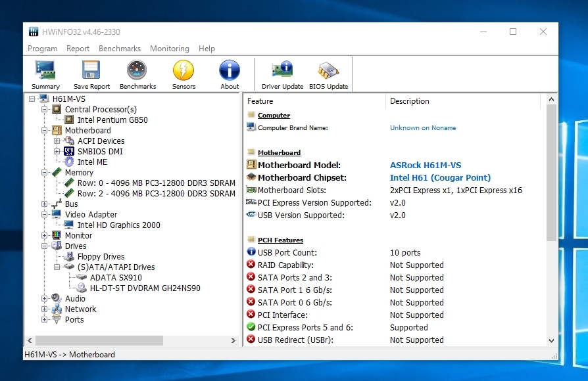The height and width of the screenshot is (381, 588).
Task: Select Row: 0 - 4096 MB memory entry
Action: 157,183
